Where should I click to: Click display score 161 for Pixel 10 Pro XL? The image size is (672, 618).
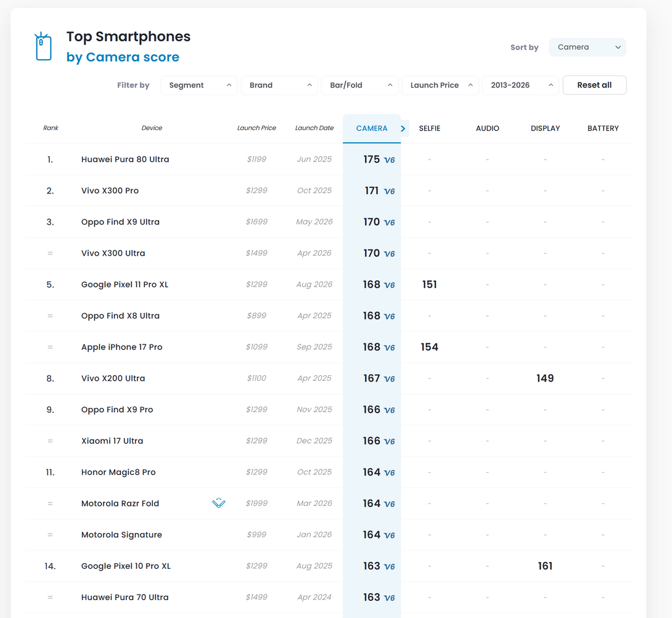pos(545,566)
